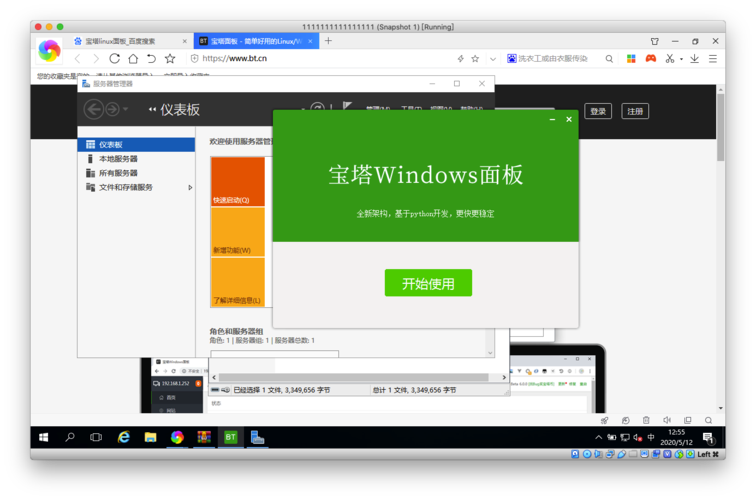Expand the 文件和存储服务 arrow
Image resolution: width=756 pixels, height=500 pixels.
(190, 188)
